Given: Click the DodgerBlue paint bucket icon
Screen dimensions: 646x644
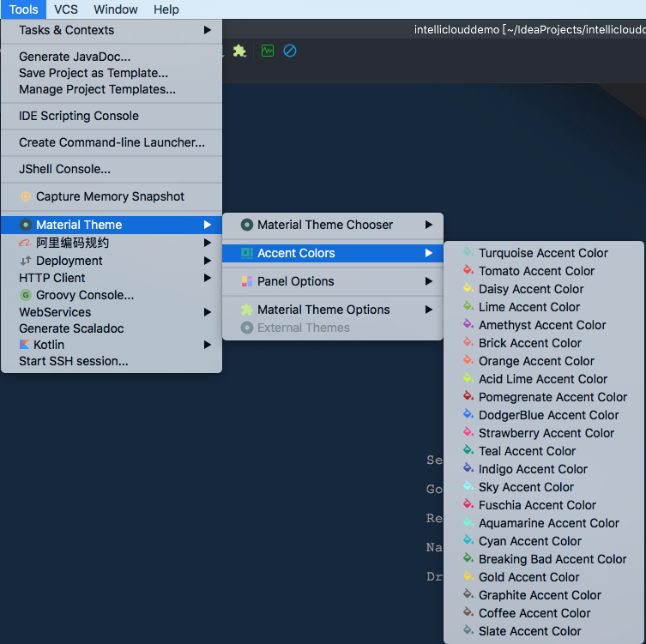Looking at the screenshot, I should click(468, 414).
